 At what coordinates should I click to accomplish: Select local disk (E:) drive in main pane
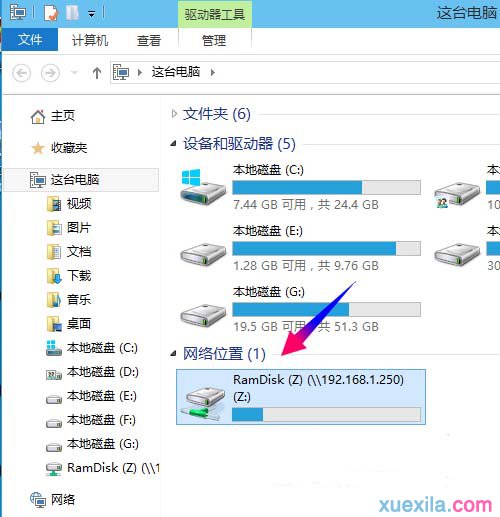(x=301, y=248)
